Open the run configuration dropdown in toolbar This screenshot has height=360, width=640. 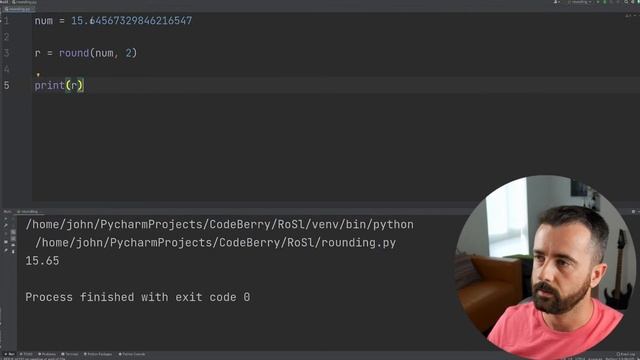pyautogui.click(x=580, y=2)
